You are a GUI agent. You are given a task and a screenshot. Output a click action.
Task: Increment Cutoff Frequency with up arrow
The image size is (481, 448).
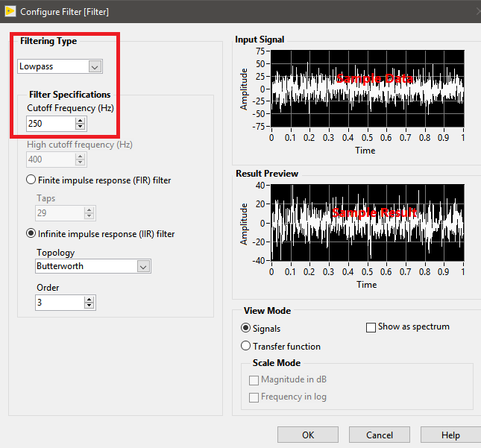pyautogui.click(x=81, y=119)
